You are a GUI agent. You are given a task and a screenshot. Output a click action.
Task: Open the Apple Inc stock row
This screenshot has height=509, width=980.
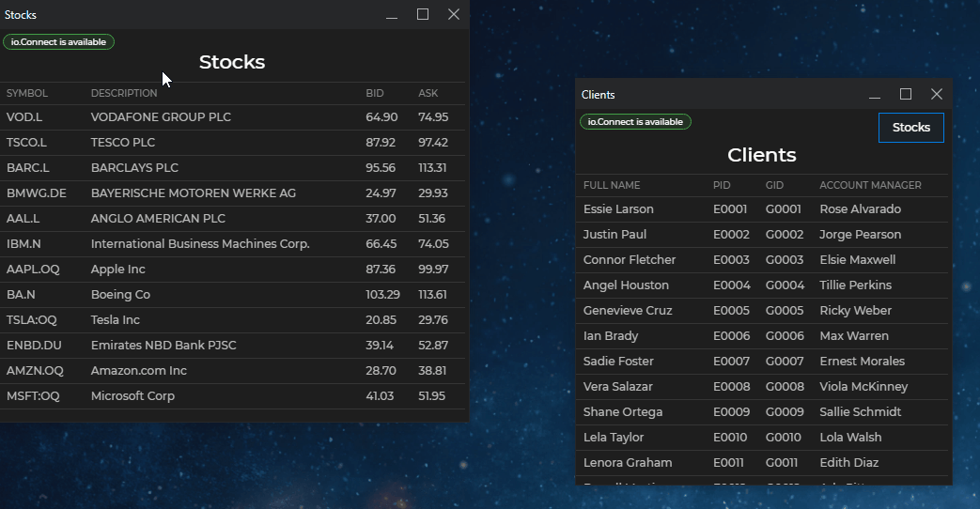(231, 270)
